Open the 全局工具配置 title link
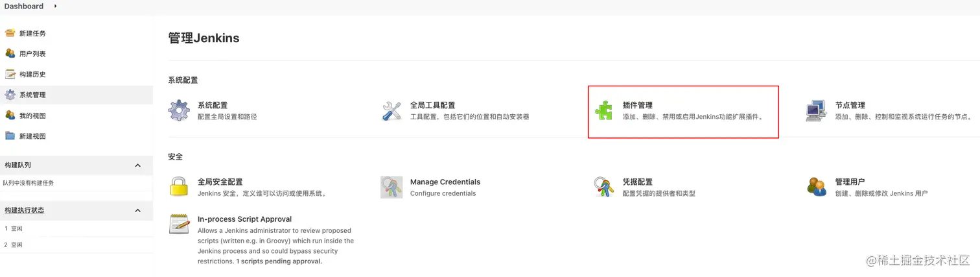Viewport: 980px width, 277px height. click(432, 105)
